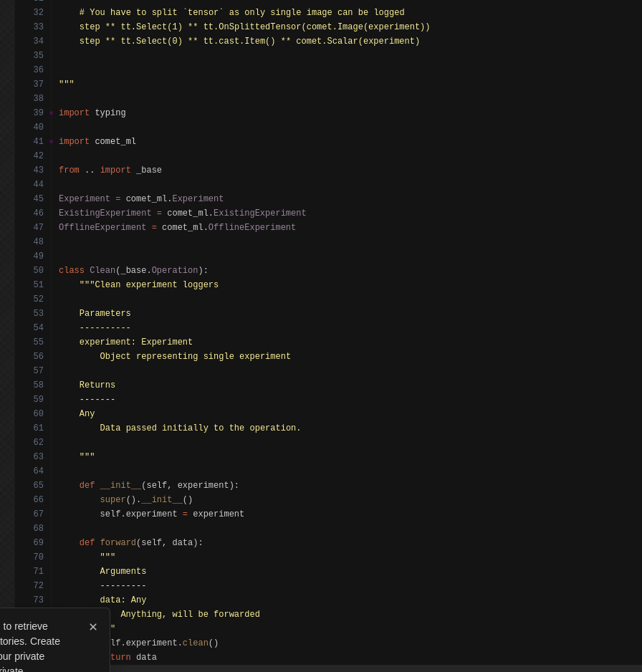Click the '"""Clean experiment loggers' docstring line
The width and height of the screenshot is (642, 672).
(149, 284)
